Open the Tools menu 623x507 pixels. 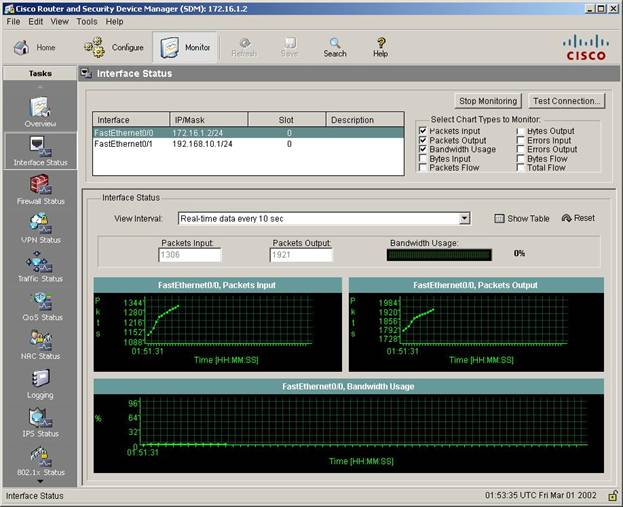pyautogui.click(x=87, y=21)
